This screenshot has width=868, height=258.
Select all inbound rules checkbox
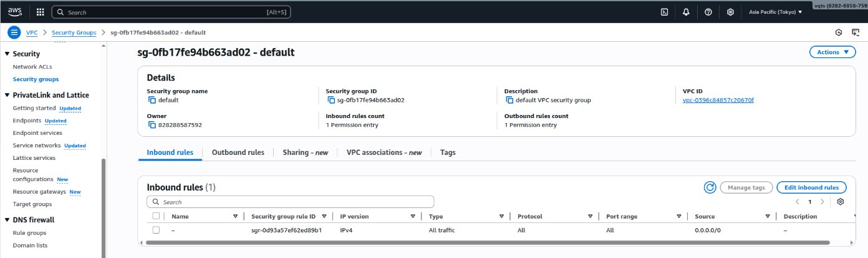click(156, 216)
